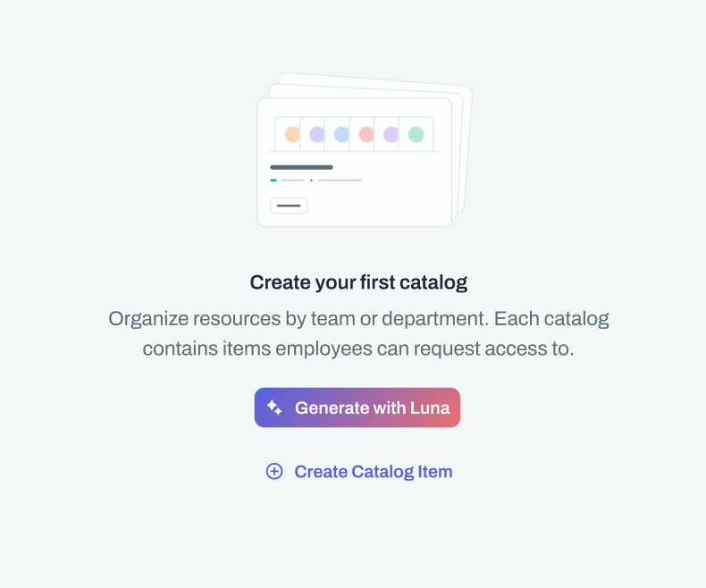This screenshot has height=588, width=706.
Task: Click the dark title bar line in the illustration
Action: pos(301,167)
